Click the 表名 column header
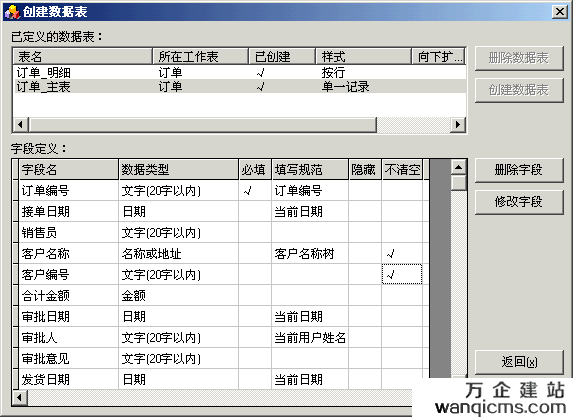 click(x=83, y=57)
